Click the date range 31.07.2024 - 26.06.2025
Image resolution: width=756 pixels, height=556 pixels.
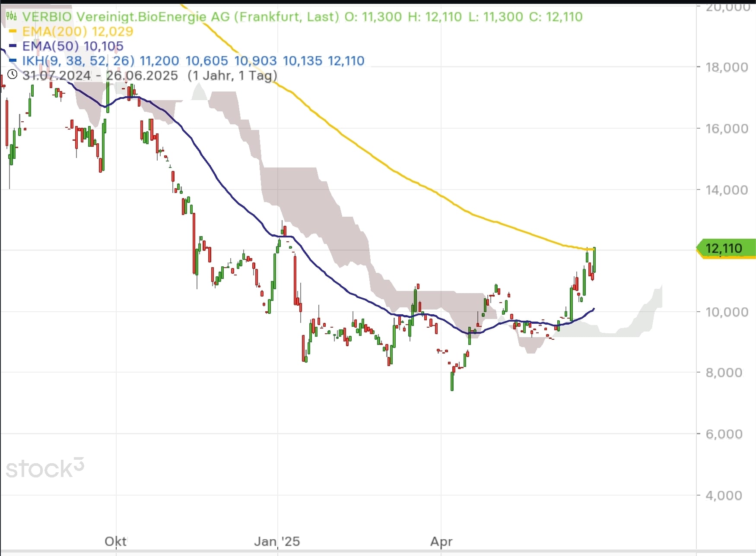100,75
